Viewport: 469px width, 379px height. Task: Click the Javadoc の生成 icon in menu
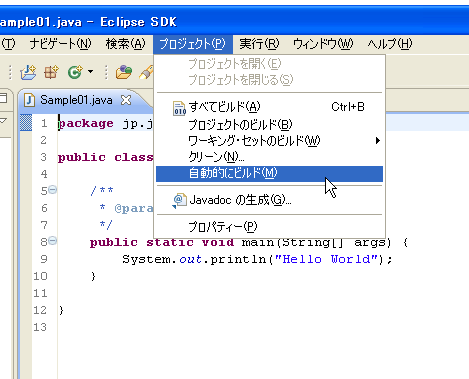(x=179, y=201)
